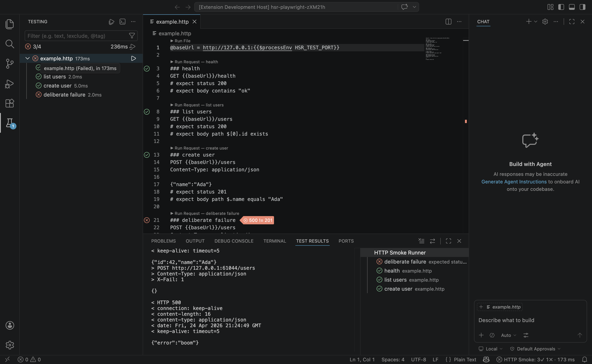Add context with plus in chat input
This screenshot has height=364, width=592.
point(481,335)
